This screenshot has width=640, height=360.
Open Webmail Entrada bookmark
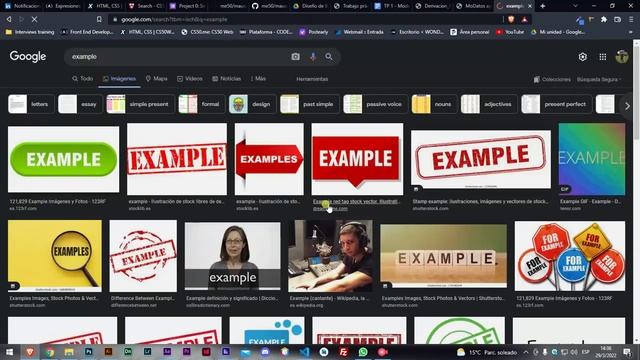(359, 32)
